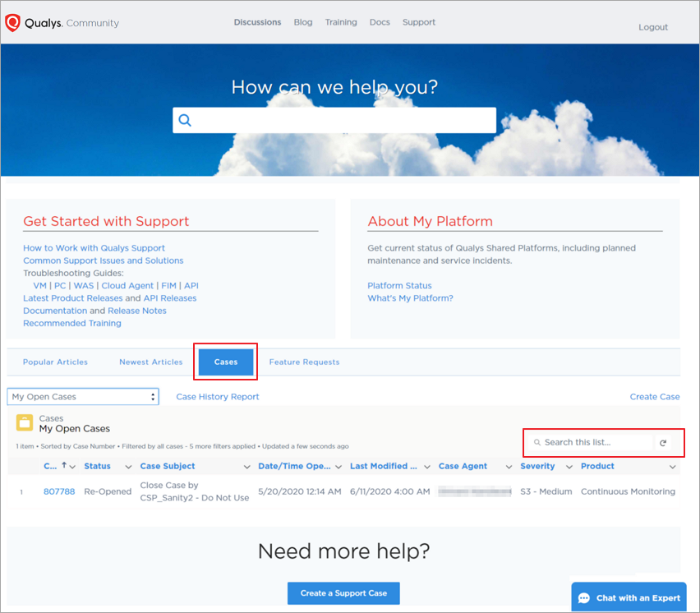Click the search icon in Search this list
This screenshot has height=613, width=700.
[x=536, y=443]
